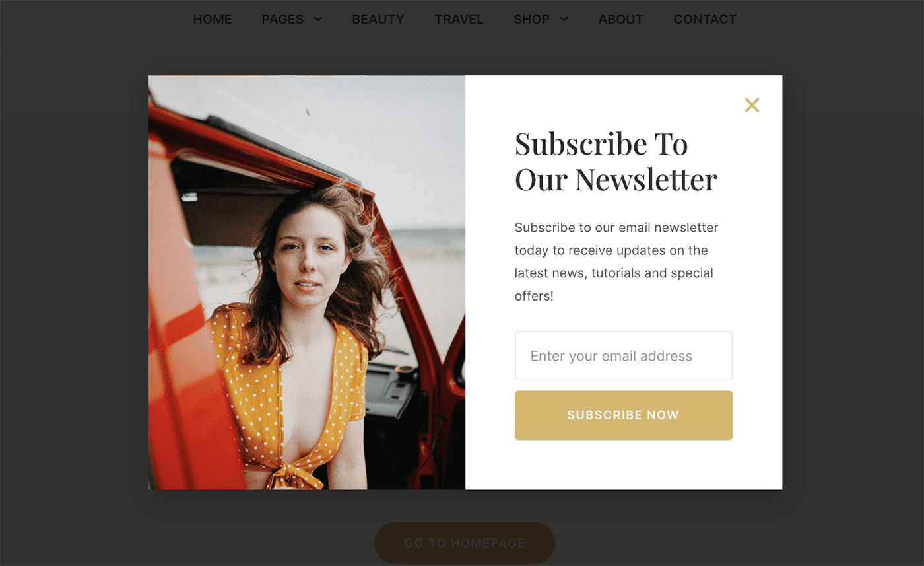
Task: Click the 'Our Newsletter' heading line
Action: click(x=616, y=179)
